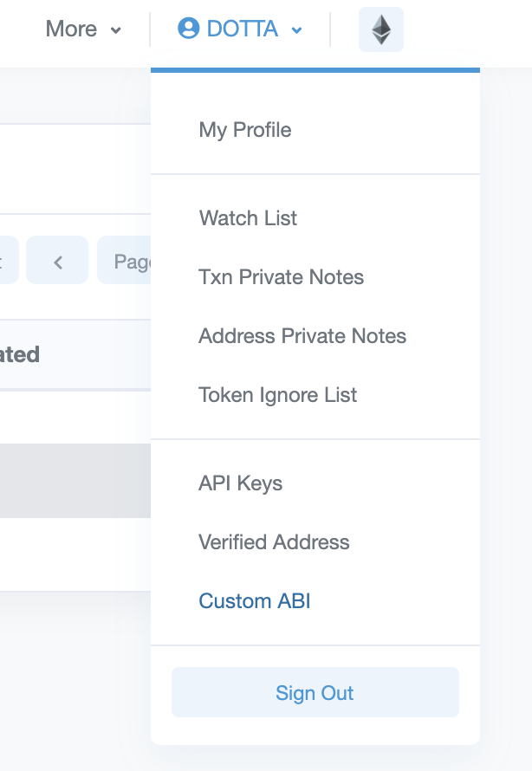Image resolution: width=532 pixels, height=771 pixels.
Task: Click the column header ending in 'ated'
Action: point(20,354)
